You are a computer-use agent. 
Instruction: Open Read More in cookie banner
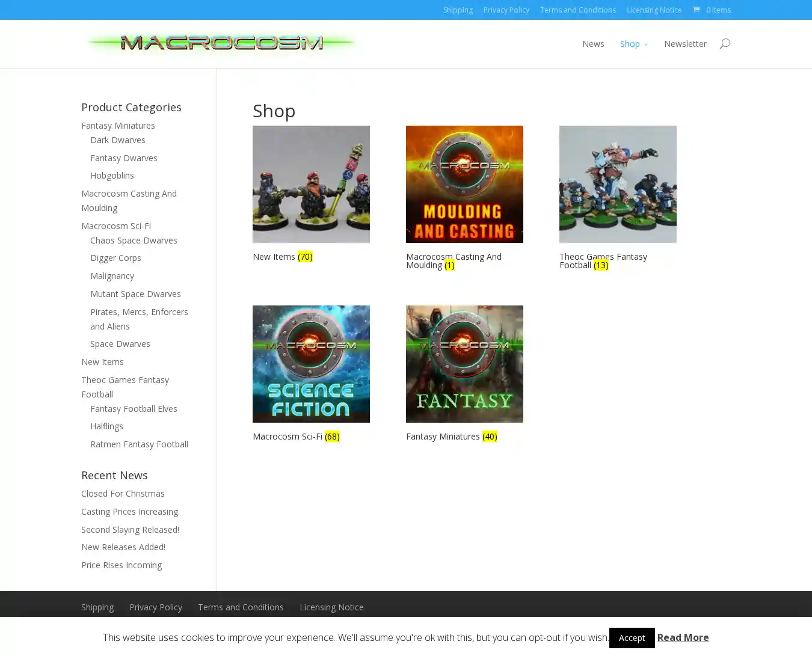[683, 637]
